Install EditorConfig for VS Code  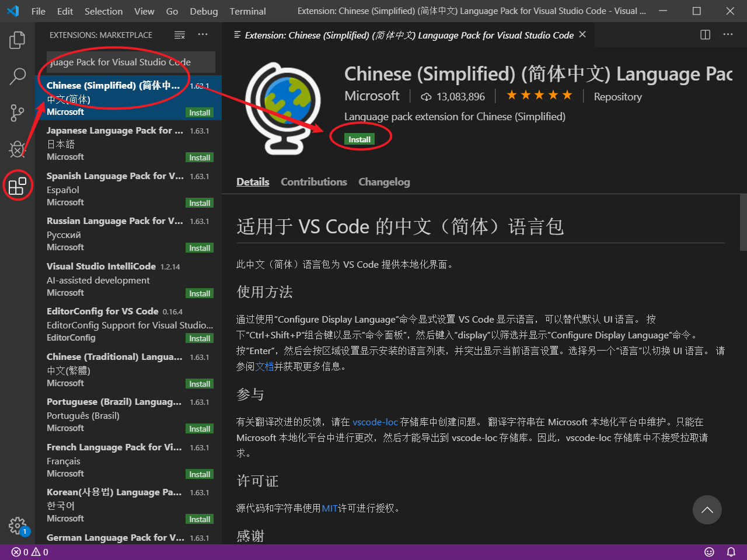pos(200,338)
